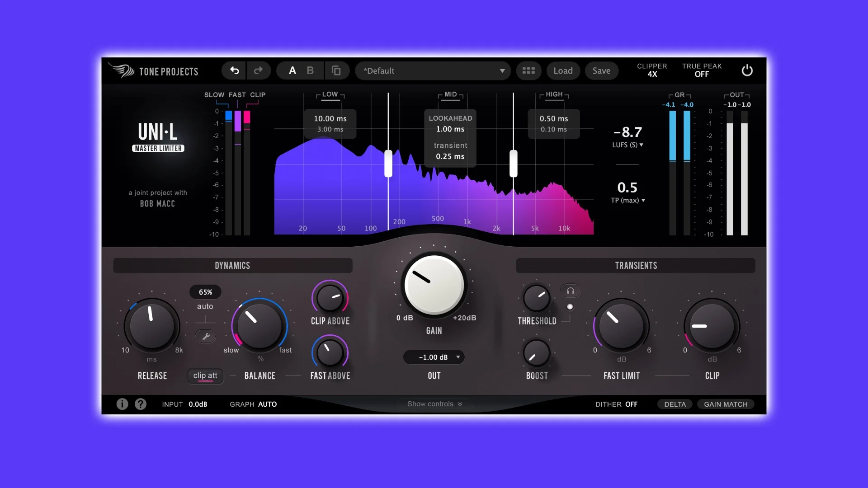868x488 pixels.
Task: Click the Tone Projects wing logo
Action: (121, 70)
